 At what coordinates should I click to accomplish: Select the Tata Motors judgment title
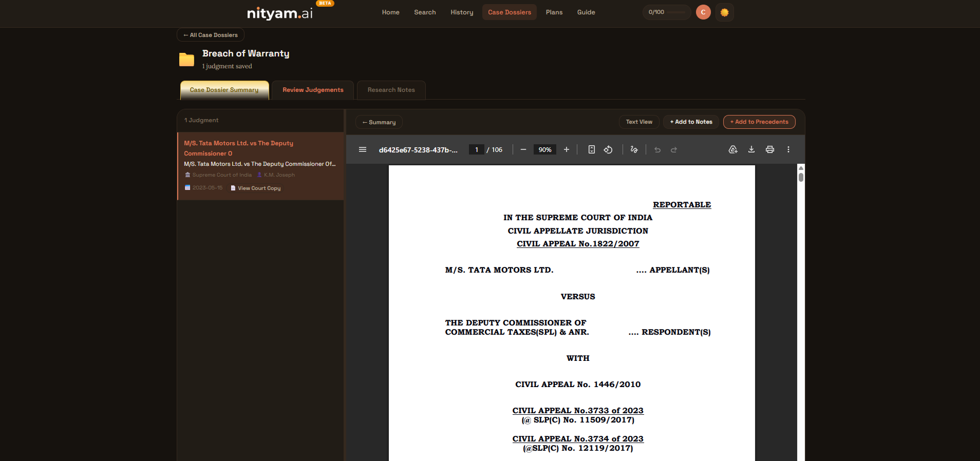(238, 148)
